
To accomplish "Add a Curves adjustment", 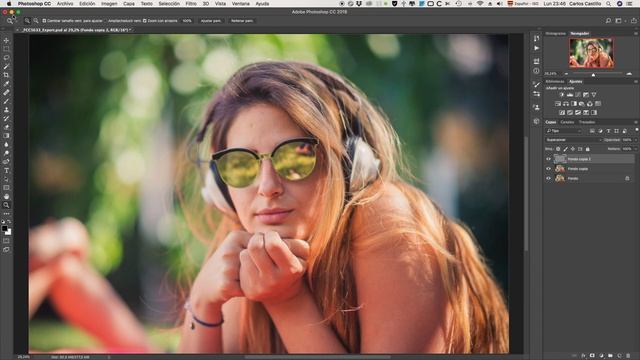I will click(578, 95).
